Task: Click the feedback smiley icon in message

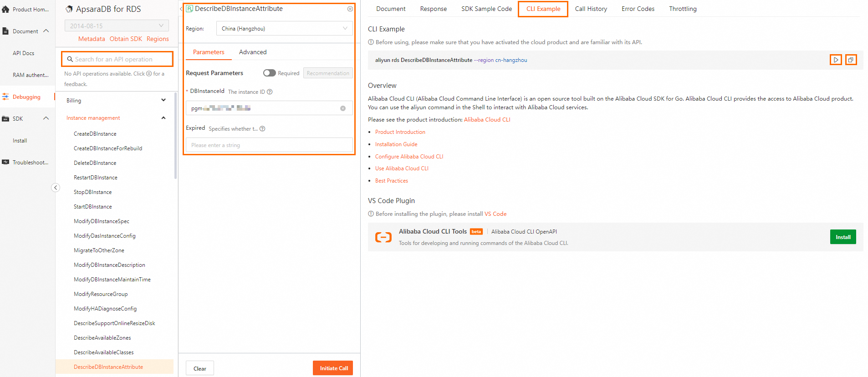Action: pyautogui.click(x=149, y=74)
